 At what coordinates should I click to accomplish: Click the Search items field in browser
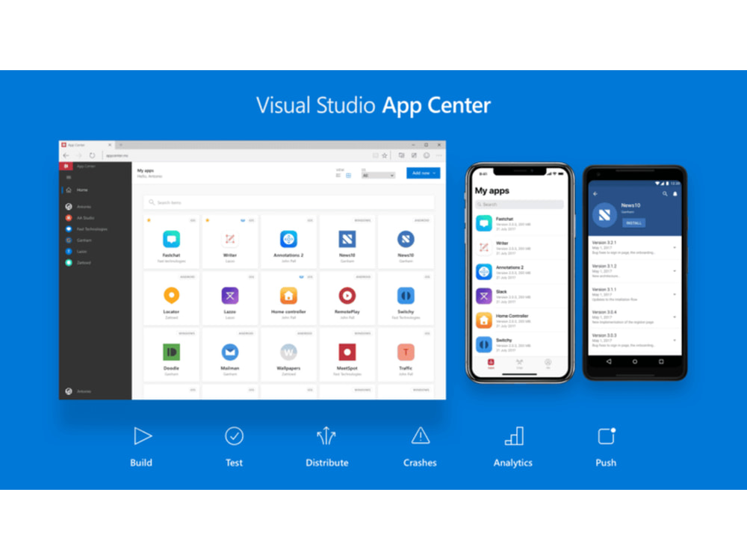[288, 202]
